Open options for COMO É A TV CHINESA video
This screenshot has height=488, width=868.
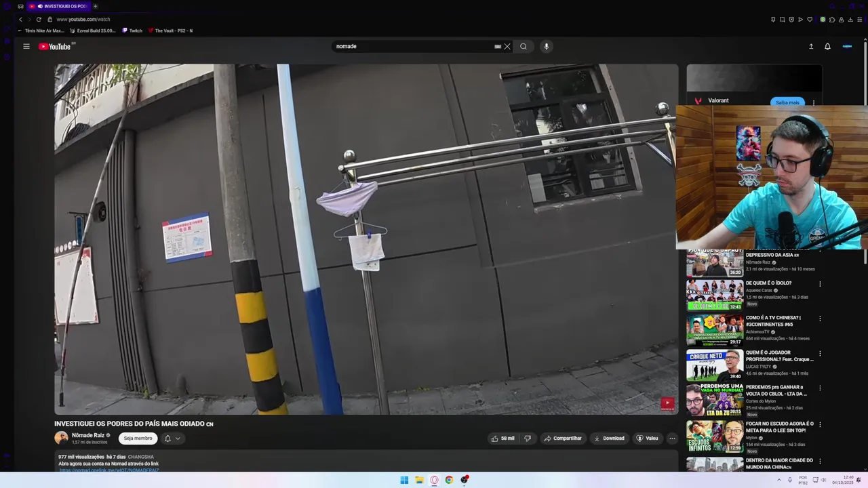click(820, 319)
